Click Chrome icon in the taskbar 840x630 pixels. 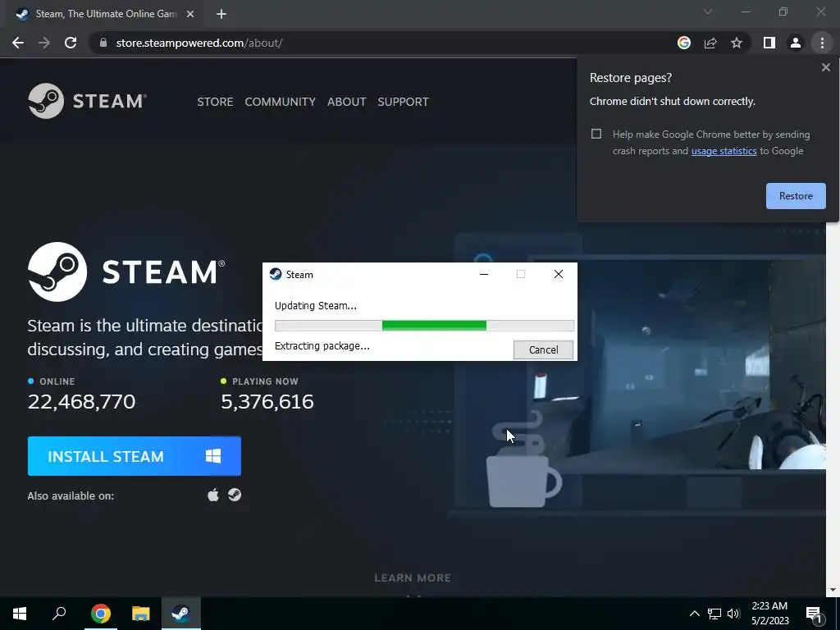click(100, 614)
